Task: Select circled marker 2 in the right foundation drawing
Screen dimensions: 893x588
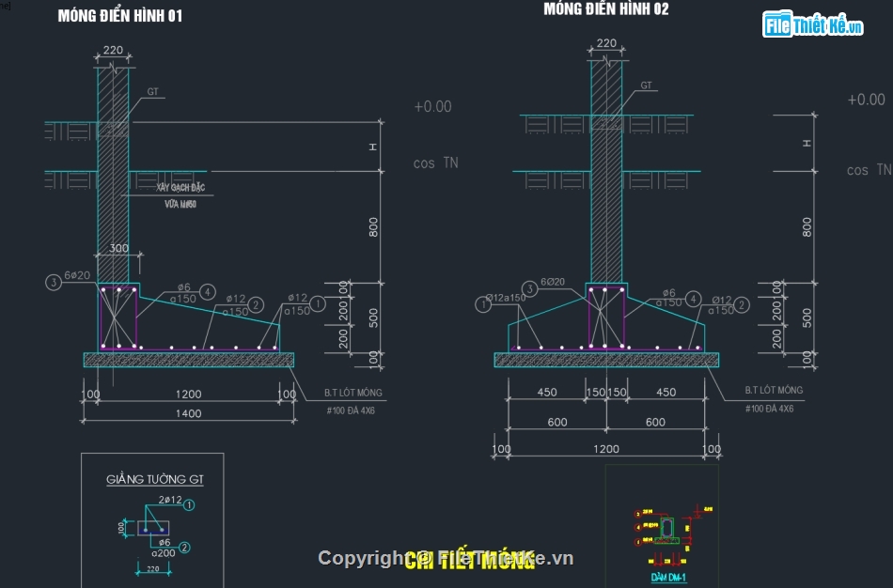Action: pyautogui.click(x=742, y=303)
